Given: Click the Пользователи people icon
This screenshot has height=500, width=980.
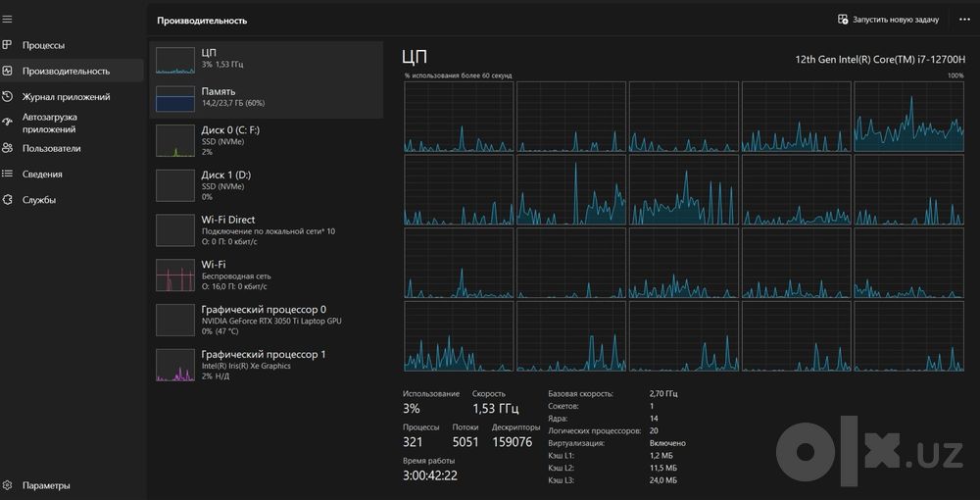Looking at the screenshot, I should point(7,148).
